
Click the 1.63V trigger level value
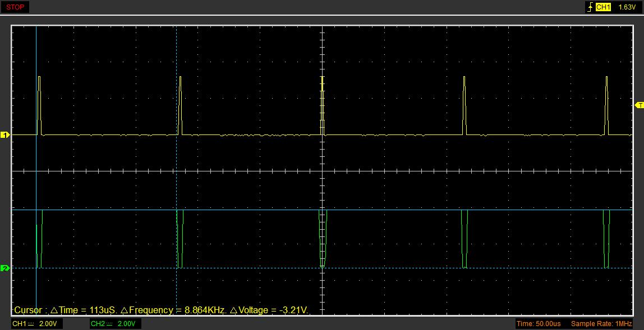point(627,7)
